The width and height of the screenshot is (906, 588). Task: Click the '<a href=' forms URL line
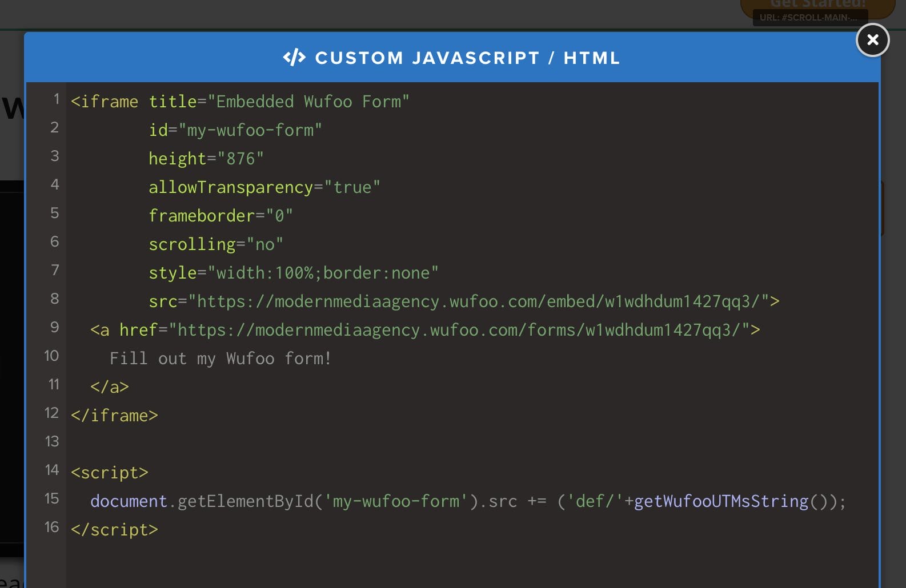[425, 330]
